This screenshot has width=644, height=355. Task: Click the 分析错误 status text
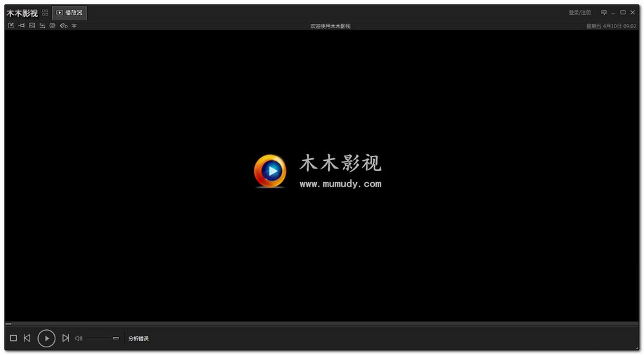pyautogui.click(x=138, y=338)
